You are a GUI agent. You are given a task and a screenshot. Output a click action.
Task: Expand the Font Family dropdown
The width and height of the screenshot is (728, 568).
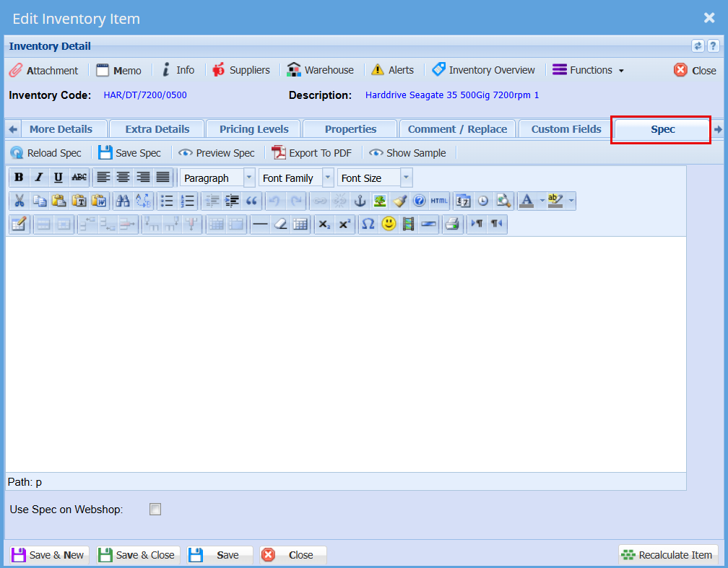click(328, 178)
